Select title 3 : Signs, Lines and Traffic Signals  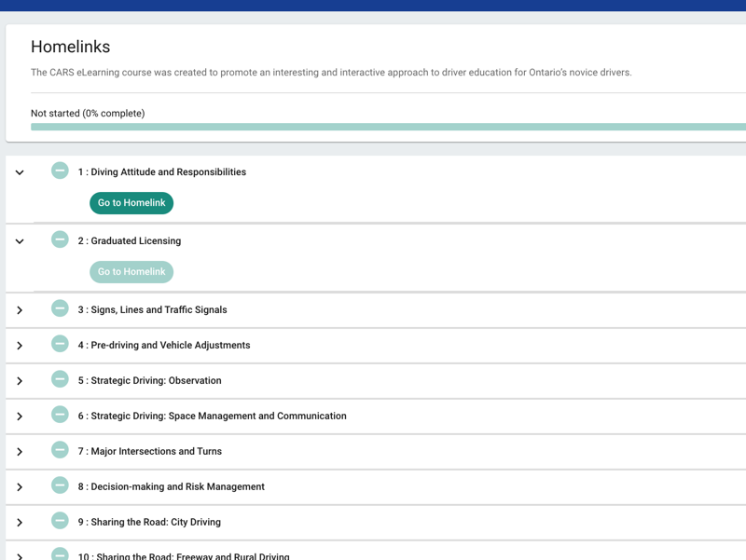[x=153, y=310]
